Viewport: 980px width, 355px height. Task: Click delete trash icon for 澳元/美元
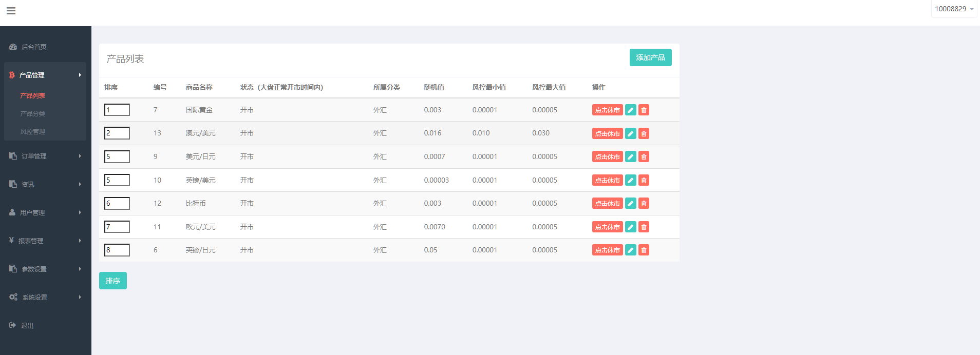644,134
